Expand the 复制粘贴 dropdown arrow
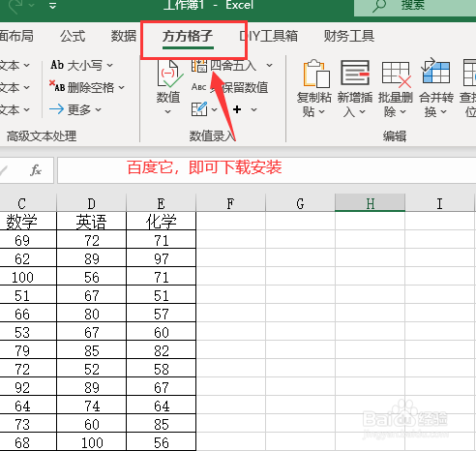Viewport: 476px width, 451px height. coord(322,112)
